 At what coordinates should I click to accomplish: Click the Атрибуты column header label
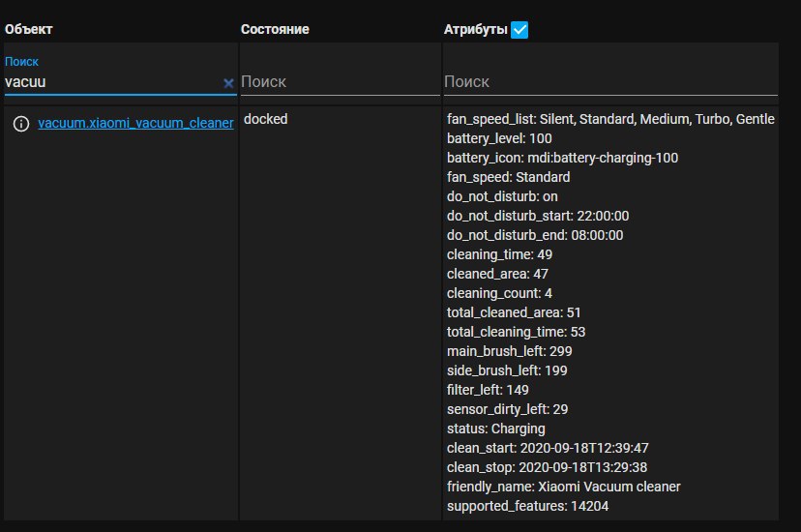[x=475, y=30]
